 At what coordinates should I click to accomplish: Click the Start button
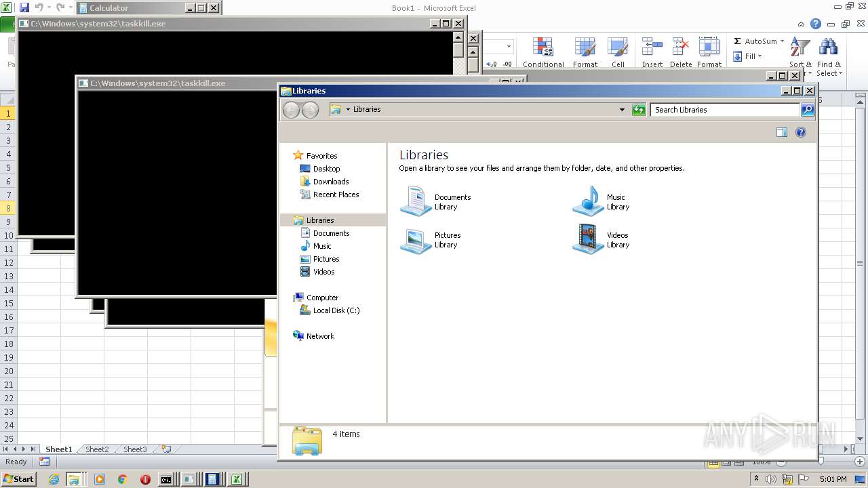point(18,479)
